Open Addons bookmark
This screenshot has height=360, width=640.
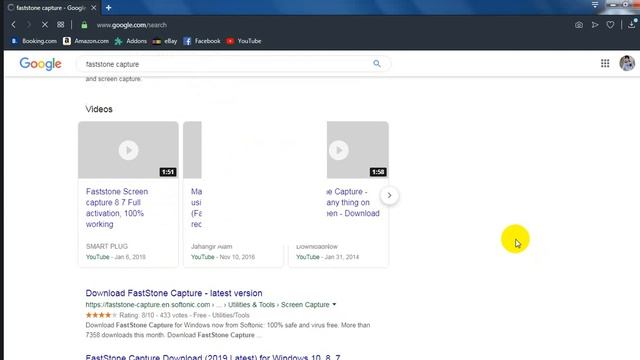131,41
